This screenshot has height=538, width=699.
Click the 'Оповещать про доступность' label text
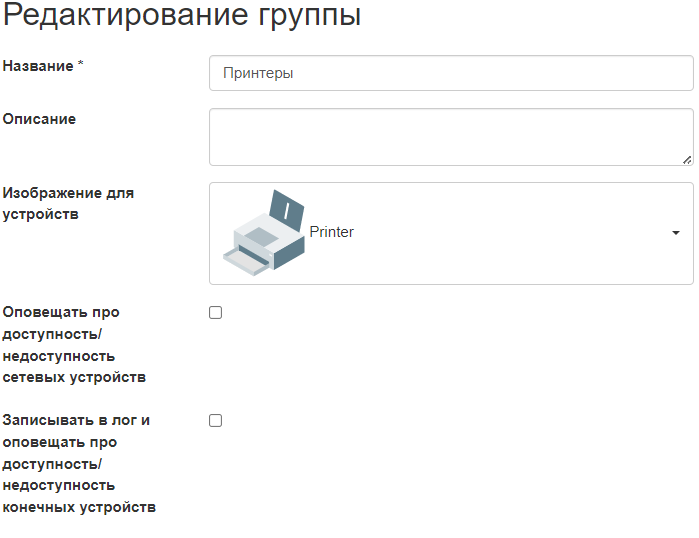(62, 312)
